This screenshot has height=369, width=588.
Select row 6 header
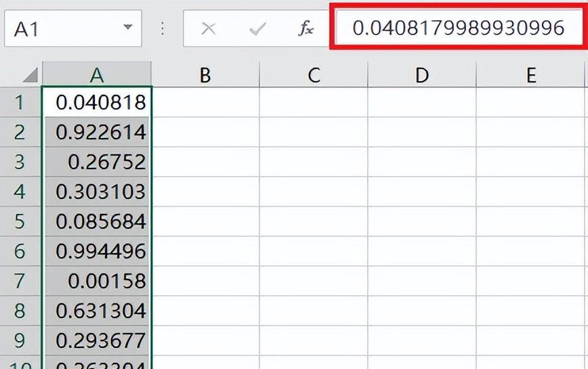tap(20, 251)
